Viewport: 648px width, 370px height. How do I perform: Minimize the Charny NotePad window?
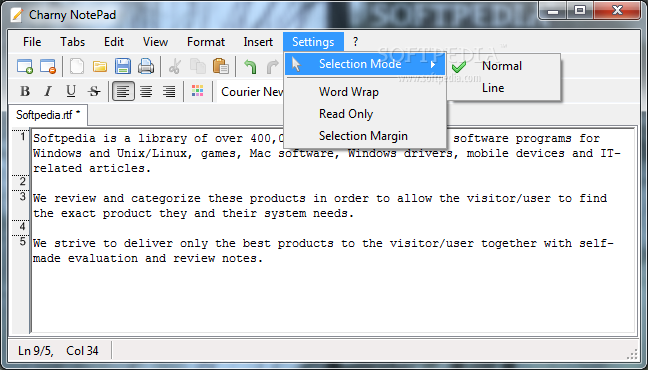click(553, 10)
